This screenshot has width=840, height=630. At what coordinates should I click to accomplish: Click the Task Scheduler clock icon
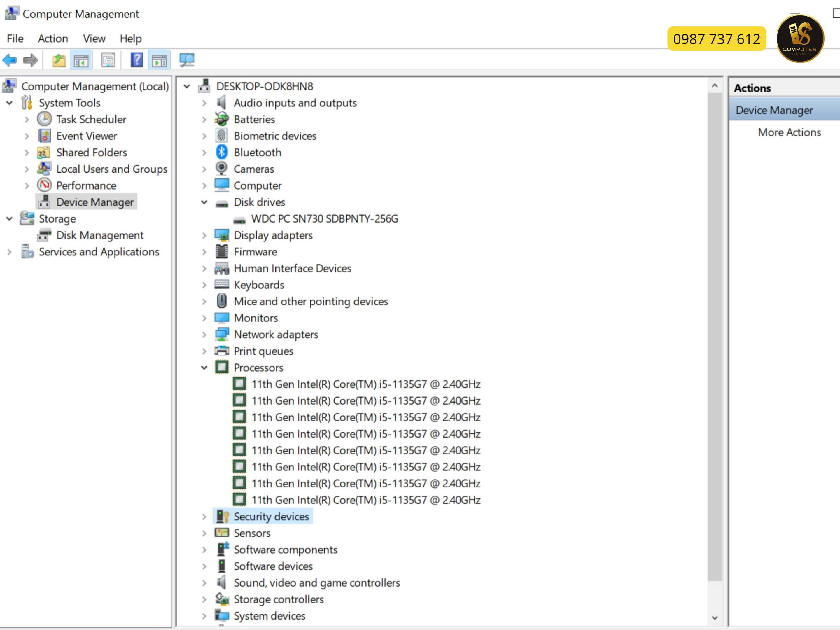click(44, 119)
